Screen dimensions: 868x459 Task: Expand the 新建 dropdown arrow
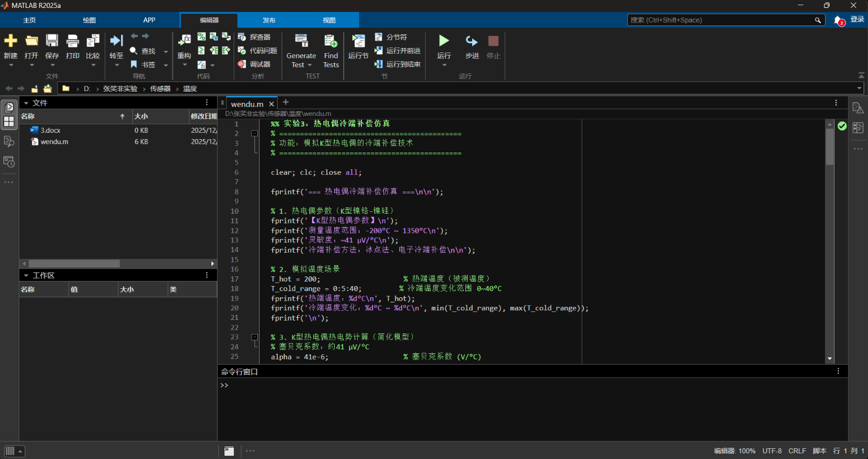tap(11, 65)
